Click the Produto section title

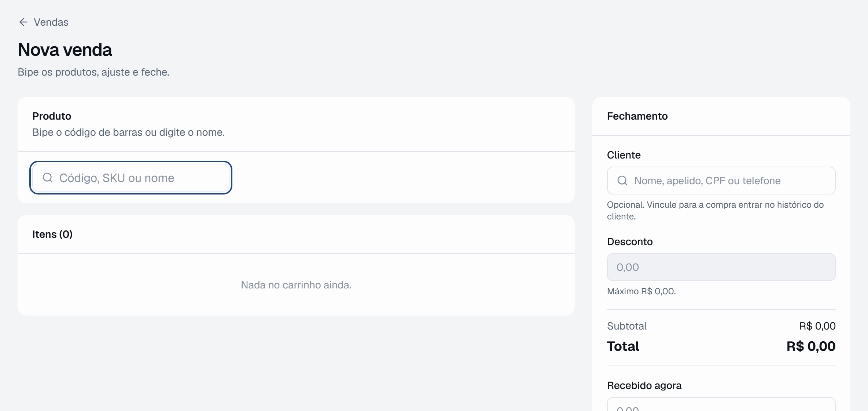pyautogui.click(x=52, y=116)
